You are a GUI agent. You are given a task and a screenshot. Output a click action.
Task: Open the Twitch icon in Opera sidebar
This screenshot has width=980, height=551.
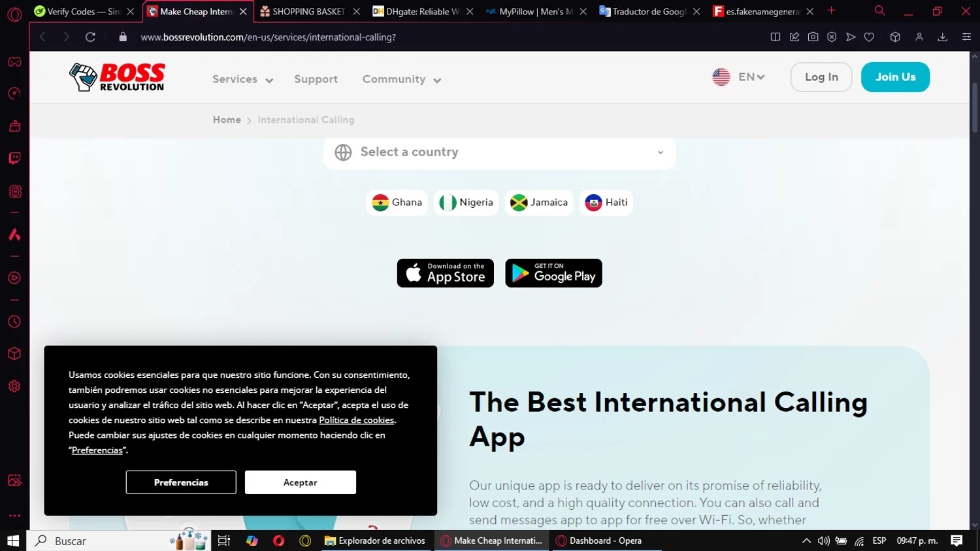coord(14,158)
